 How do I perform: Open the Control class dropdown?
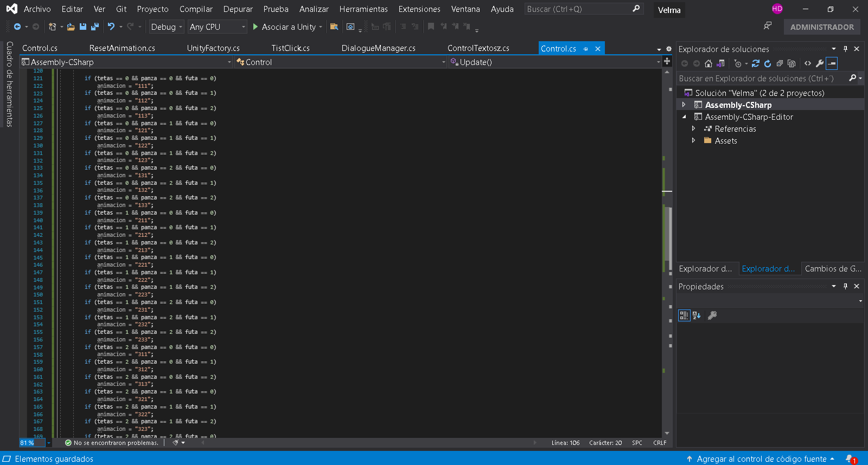tap(341, 62)
